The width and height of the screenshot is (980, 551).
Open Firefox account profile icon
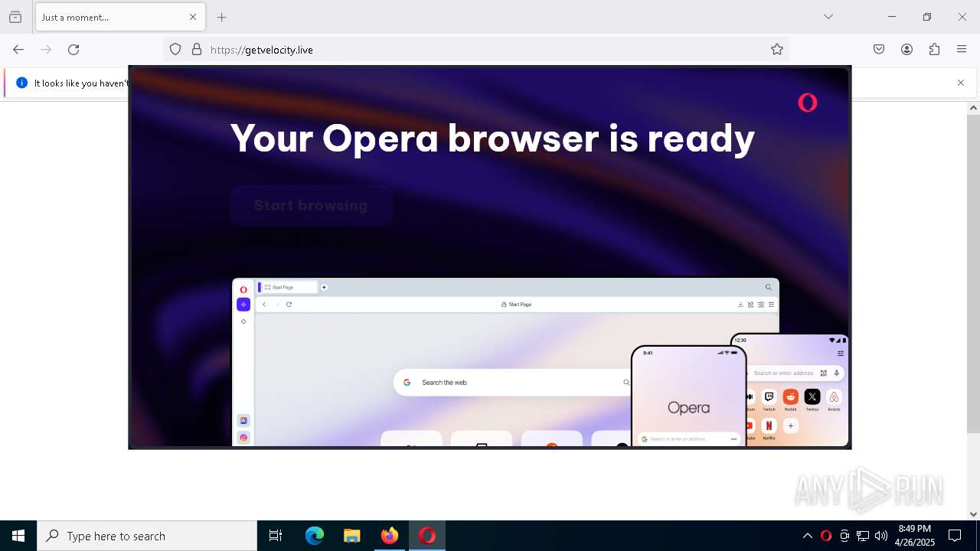click(906, 50)
